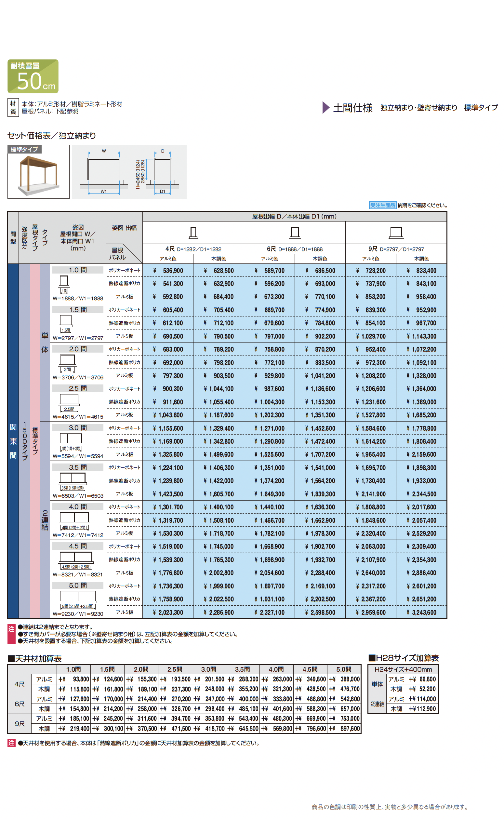Click the ¥3,243,600 price cell

421,612
